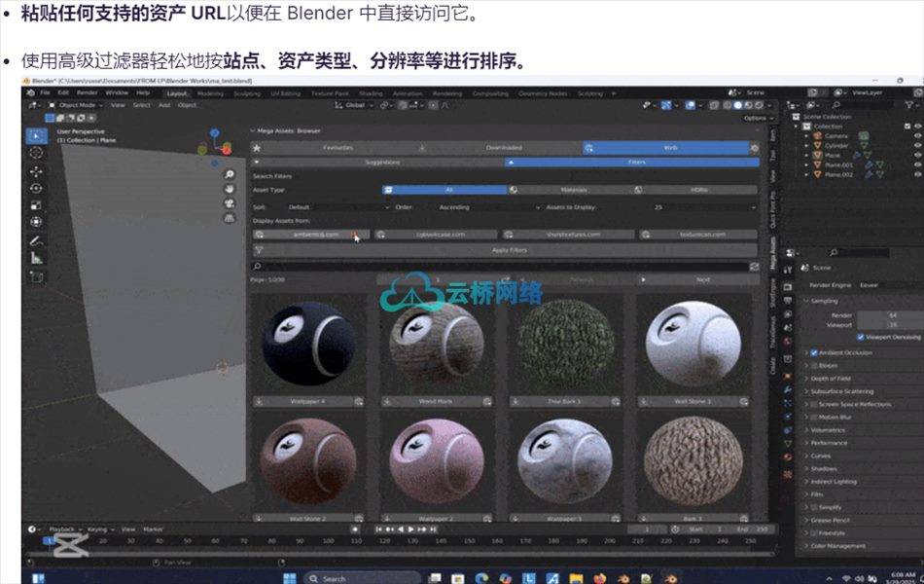
Task: Download the Wood Plank material
Action: (x=386, y=402)
